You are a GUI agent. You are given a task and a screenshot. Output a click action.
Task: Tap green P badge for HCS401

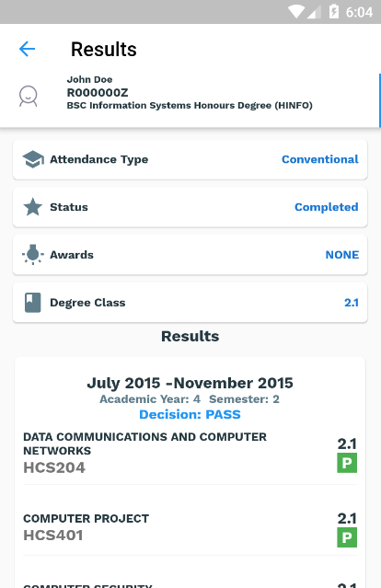click(347, 537)
